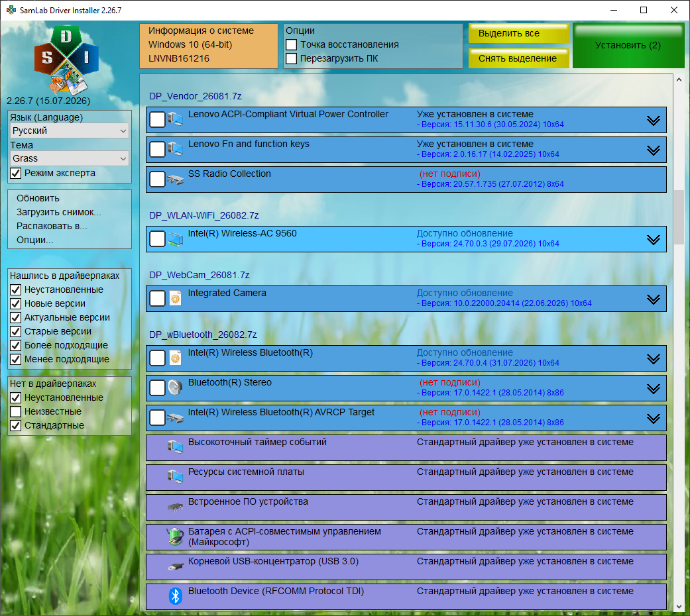The width and height of the screenshot is (690, 616).
Task: Toggle Режим эксперта checkbox
Action: [x=16, y=174]
